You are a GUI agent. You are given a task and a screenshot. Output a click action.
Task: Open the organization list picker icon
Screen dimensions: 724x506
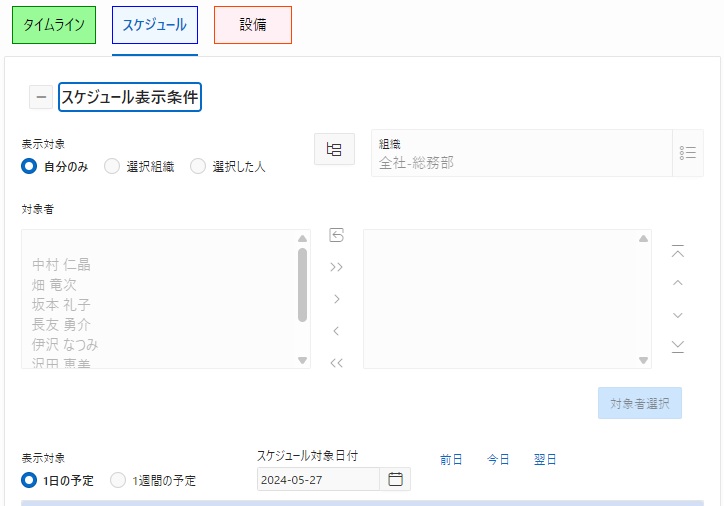pyautogui.click(x=688, y=153)
